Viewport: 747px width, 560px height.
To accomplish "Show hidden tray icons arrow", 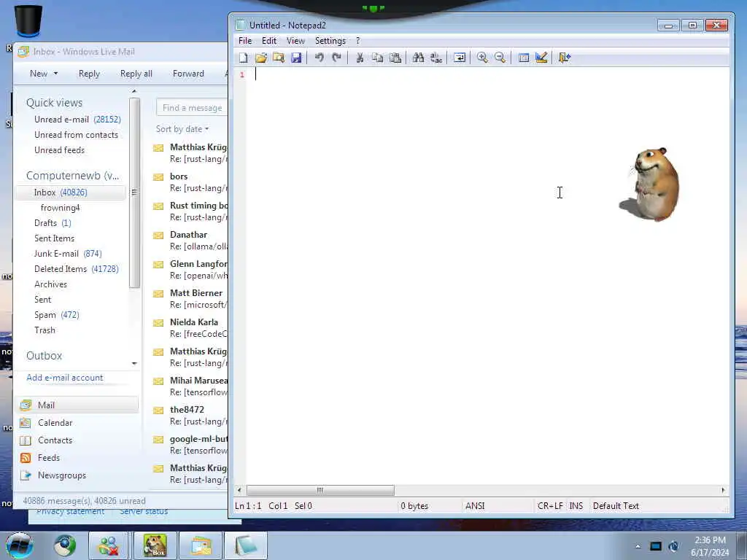I will 638,546.
